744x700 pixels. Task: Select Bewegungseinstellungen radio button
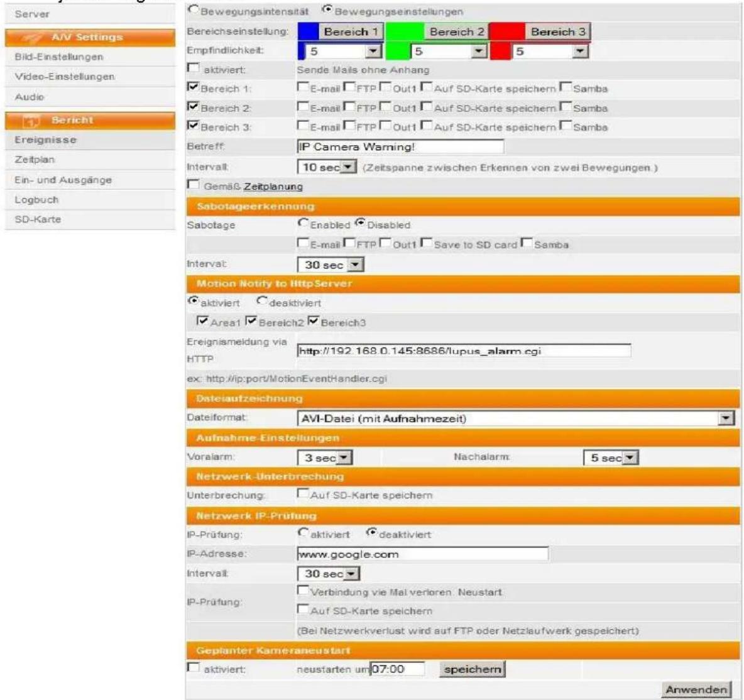coord(327,9)
